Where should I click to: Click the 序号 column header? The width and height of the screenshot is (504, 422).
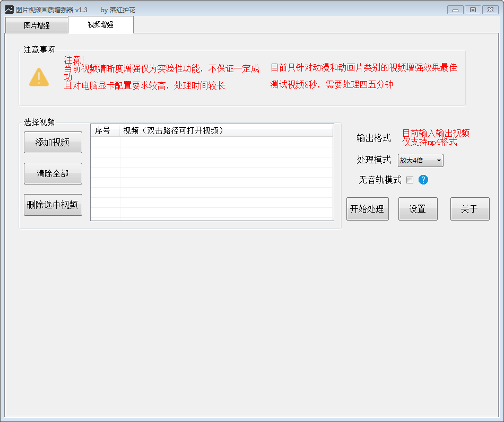[105, 130]
